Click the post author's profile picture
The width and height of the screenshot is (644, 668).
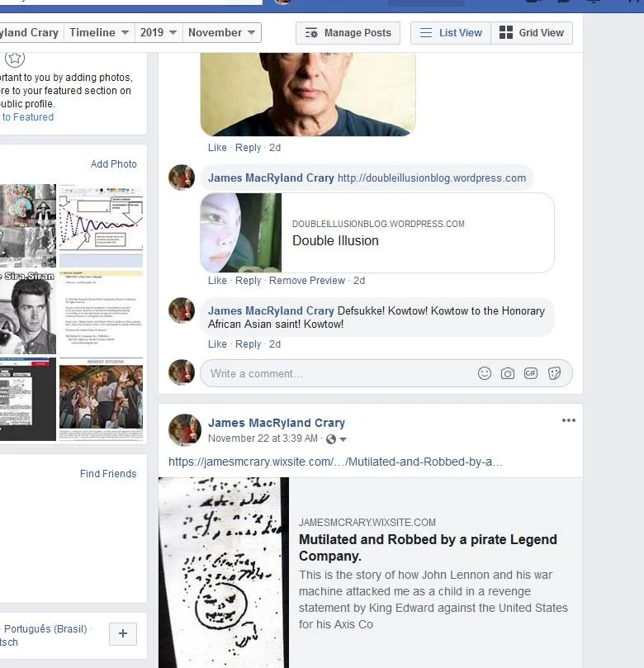(x=185, y=430)
